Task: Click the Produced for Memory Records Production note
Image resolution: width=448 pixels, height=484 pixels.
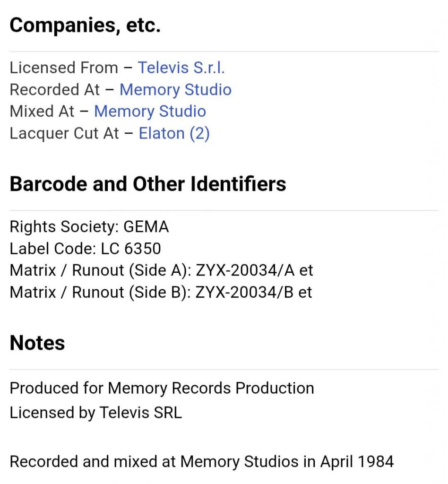Action: click(162, 388)
